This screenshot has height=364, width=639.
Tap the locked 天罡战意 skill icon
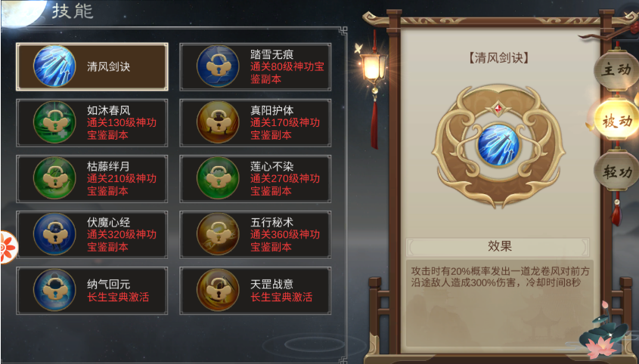218,290
